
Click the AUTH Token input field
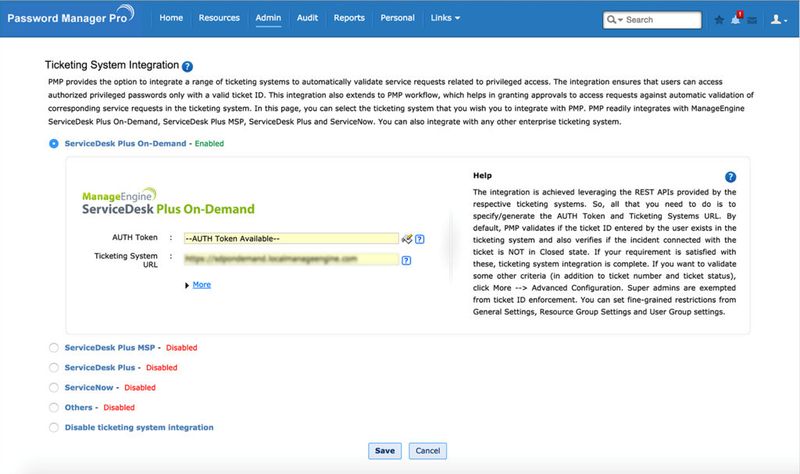(291, 239)
